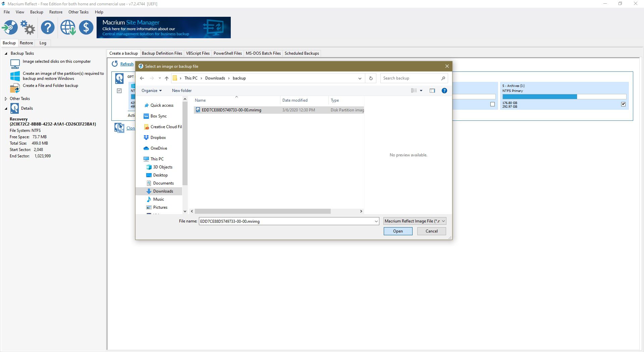Click the Search backup input field

(411, 78)
